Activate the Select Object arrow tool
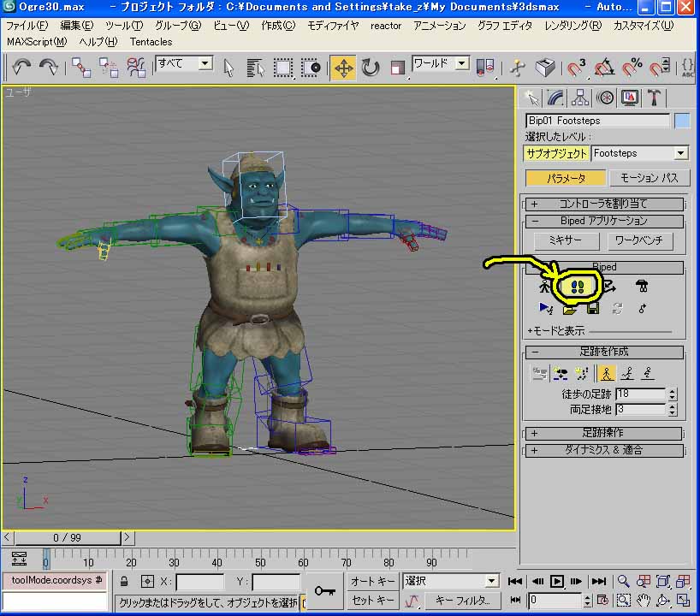This screenshot has width=700, height=616. pos(228,68)
